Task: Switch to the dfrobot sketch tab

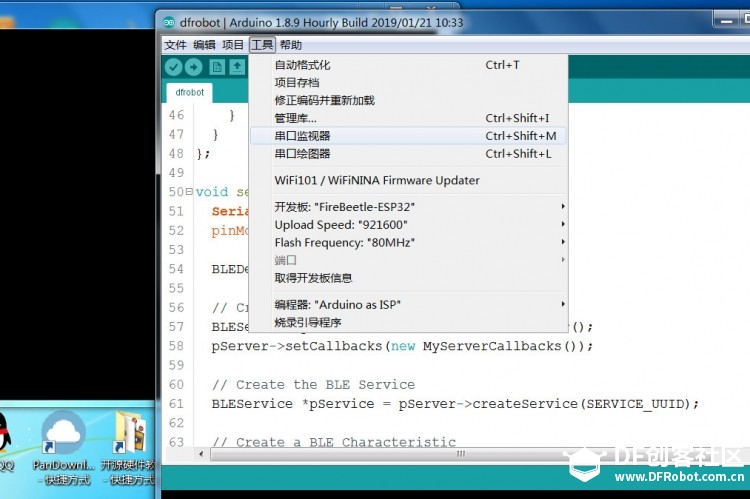Action: (189, 92)
